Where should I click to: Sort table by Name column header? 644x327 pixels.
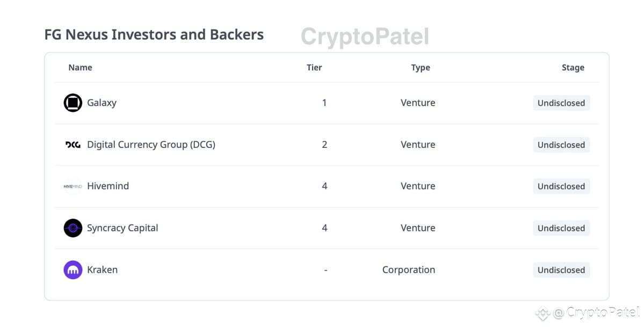(x=81, y=68)
